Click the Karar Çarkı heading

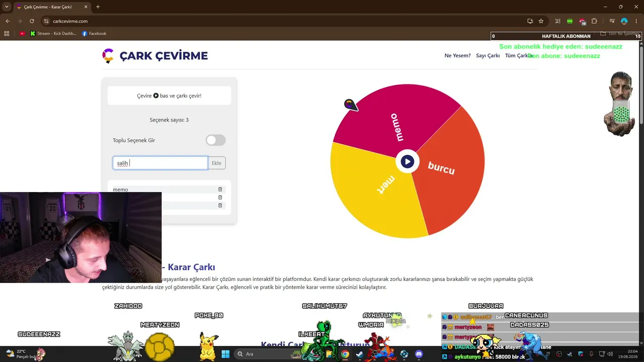(x=191, y=267)
